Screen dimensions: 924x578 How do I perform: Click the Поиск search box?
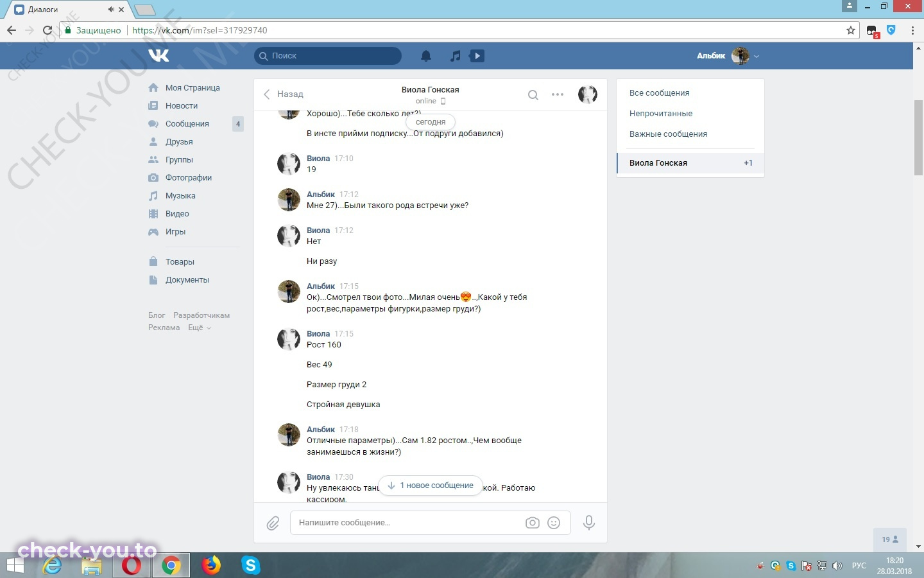[328, 56]
